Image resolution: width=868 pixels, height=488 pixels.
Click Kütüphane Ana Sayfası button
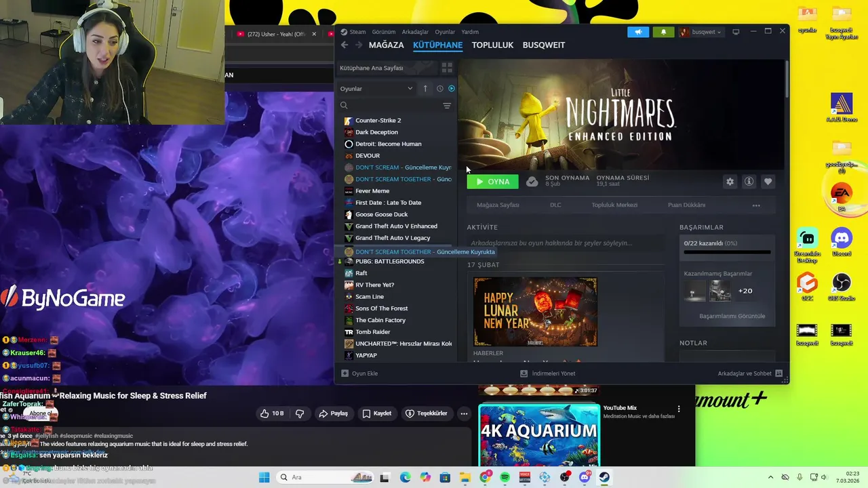(x=387, y=68)
